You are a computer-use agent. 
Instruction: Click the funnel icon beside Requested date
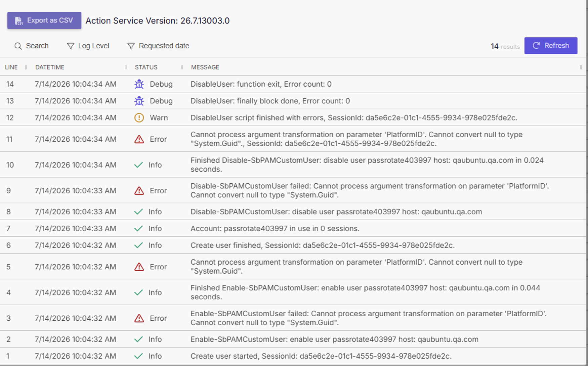(131, 46)
